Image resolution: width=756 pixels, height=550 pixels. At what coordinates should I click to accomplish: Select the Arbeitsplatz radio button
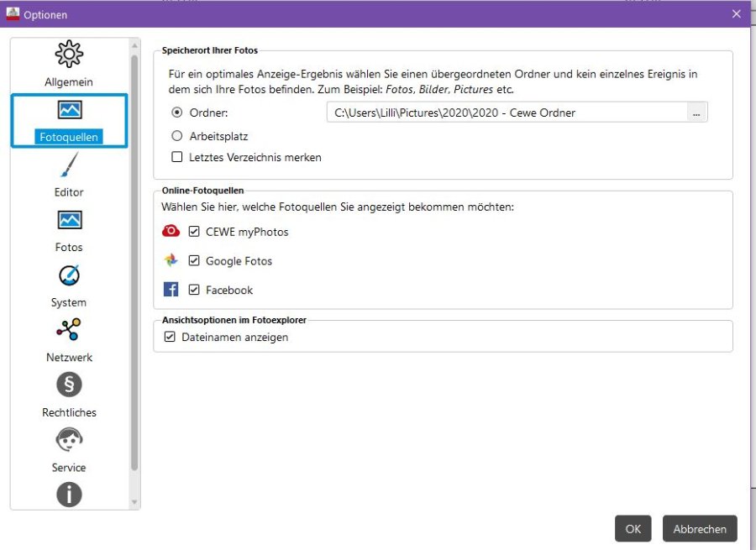coord(177,136)
